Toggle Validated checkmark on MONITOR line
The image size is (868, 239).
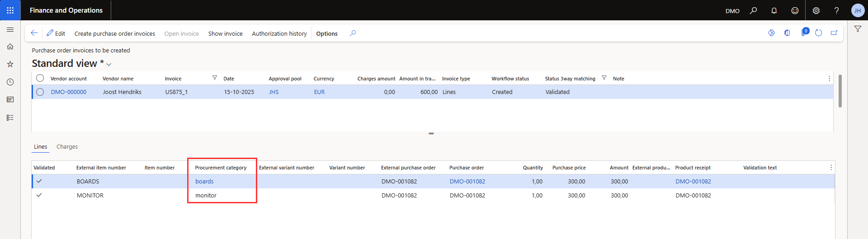(x=39, y=195)
